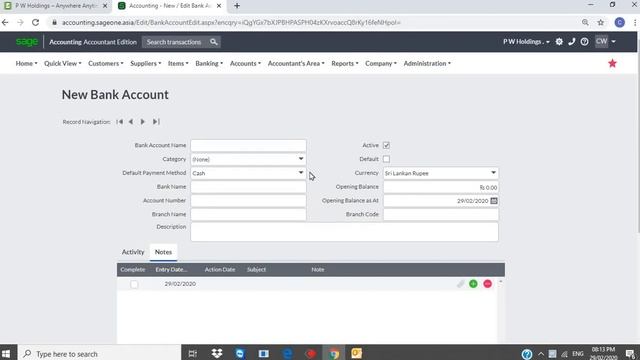Click the search magnifier in Search transactions
Image resolution: width=640 pixels, height=360 pixels.
coord(213,42)
